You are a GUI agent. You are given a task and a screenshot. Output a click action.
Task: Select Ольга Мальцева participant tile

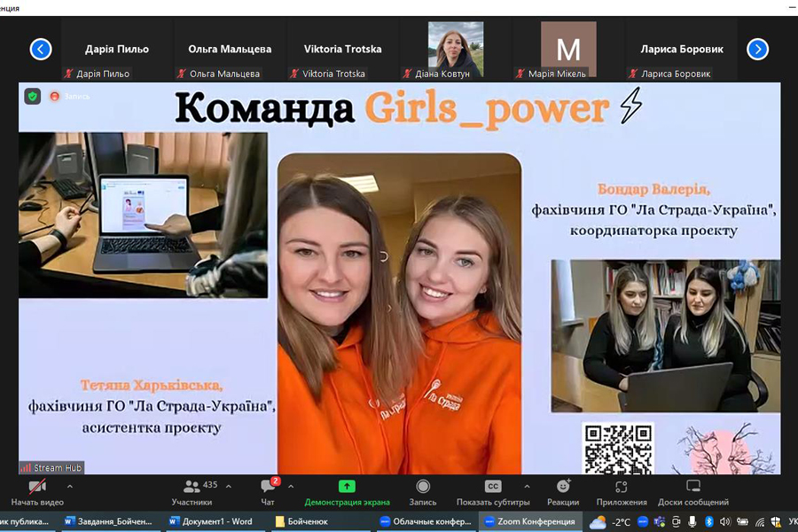230,50
